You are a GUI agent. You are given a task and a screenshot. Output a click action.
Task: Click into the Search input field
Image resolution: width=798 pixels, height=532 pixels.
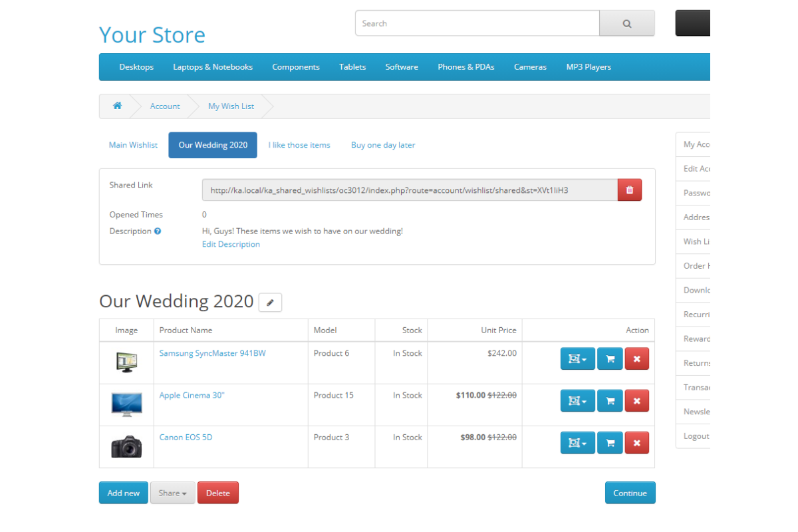(x=477, y=23)
